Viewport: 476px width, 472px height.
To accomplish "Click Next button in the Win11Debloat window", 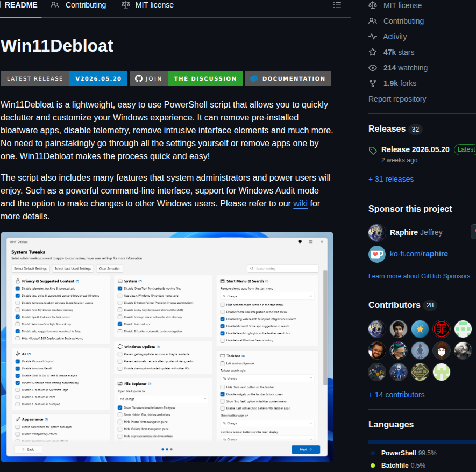I will pos(306,449).
